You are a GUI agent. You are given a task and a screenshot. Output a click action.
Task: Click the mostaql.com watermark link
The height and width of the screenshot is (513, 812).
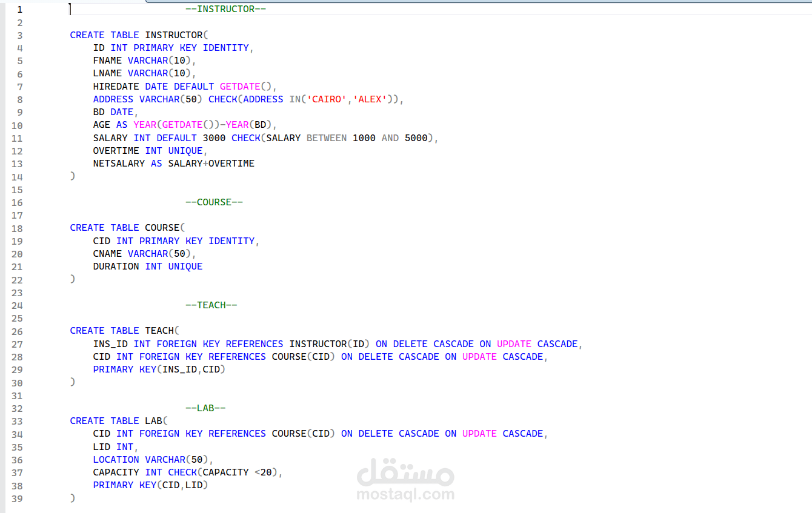[405, 494]
